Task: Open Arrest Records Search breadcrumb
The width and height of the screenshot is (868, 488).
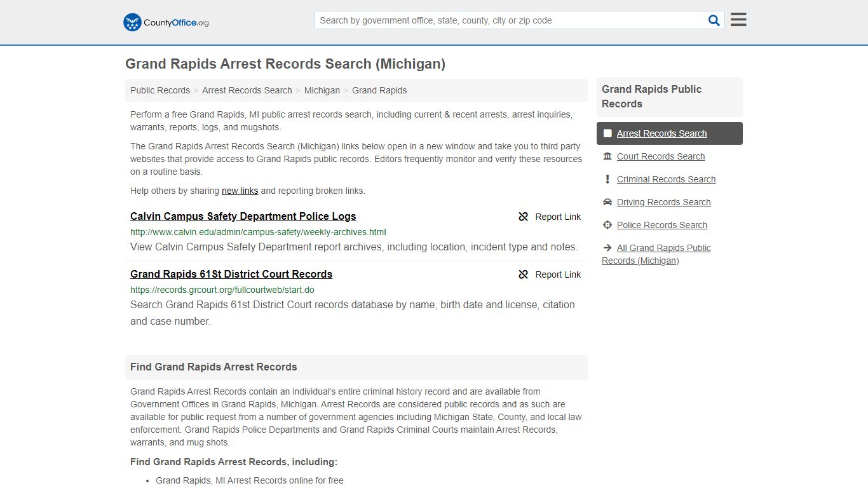Action: click(x=247, y=90)
